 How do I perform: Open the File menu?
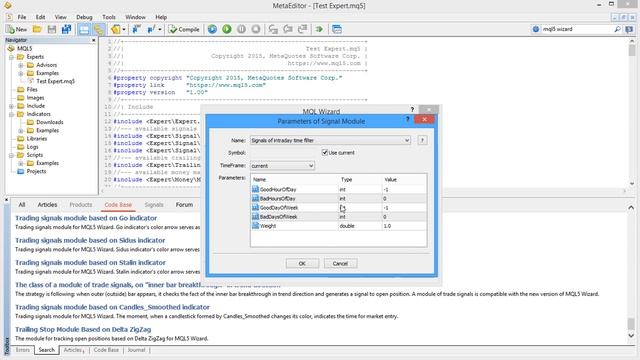coord(22,17)
